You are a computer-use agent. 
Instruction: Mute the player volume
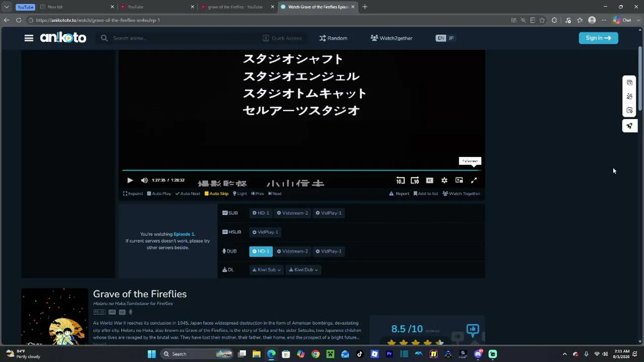click(144, 180)
